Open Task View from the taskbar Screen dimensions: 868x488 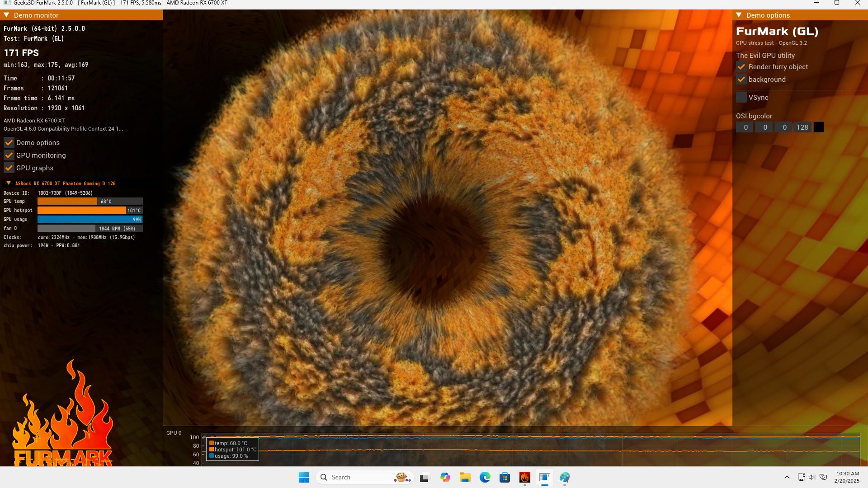coord(425,477)
